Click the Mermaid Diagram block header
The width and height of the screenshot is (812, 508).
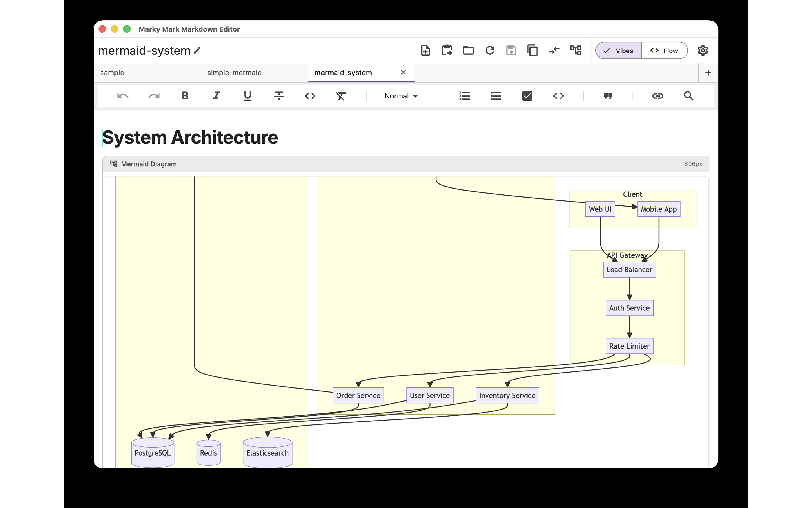(x=405, y=164)
